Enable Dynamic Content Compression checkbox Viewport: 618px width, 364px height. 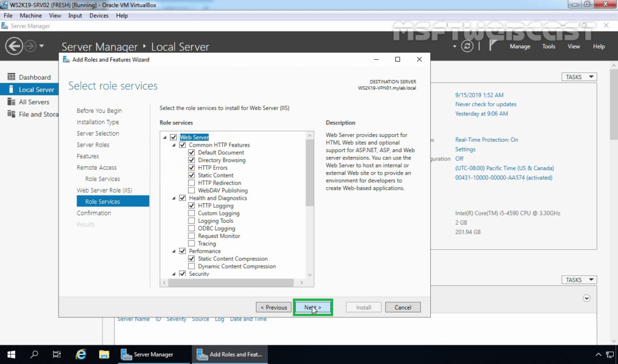(x=191, y=266)
